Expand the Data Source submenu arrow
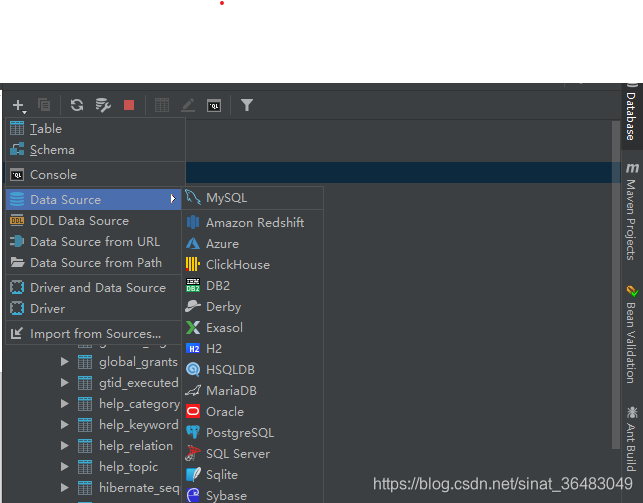The width and height of the screenshot is (643, 503). (x=173, y=199)
